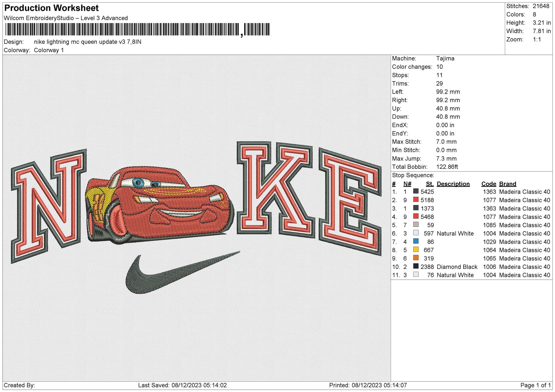This screenshot has width=555, height=392.
Task: Click the Left value 99.2 mm
Action: coord(448,92)
